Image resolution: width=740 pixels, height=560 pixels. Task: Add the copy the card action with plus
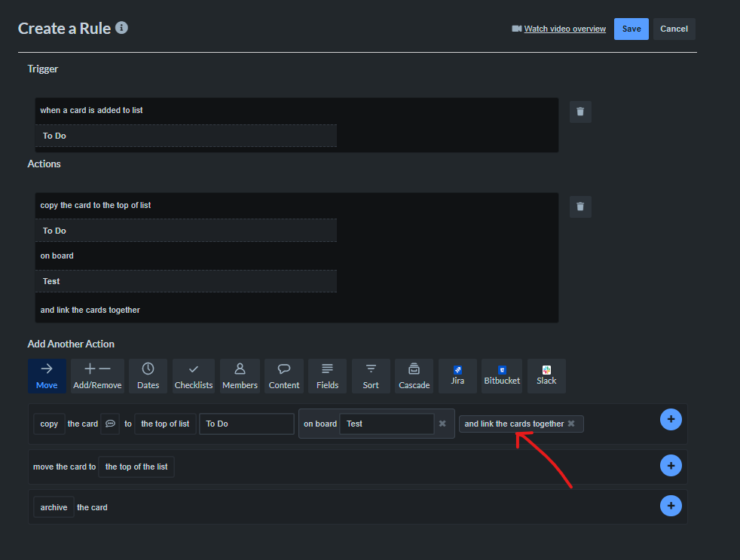pyautogui.click(x=671, y=419)
